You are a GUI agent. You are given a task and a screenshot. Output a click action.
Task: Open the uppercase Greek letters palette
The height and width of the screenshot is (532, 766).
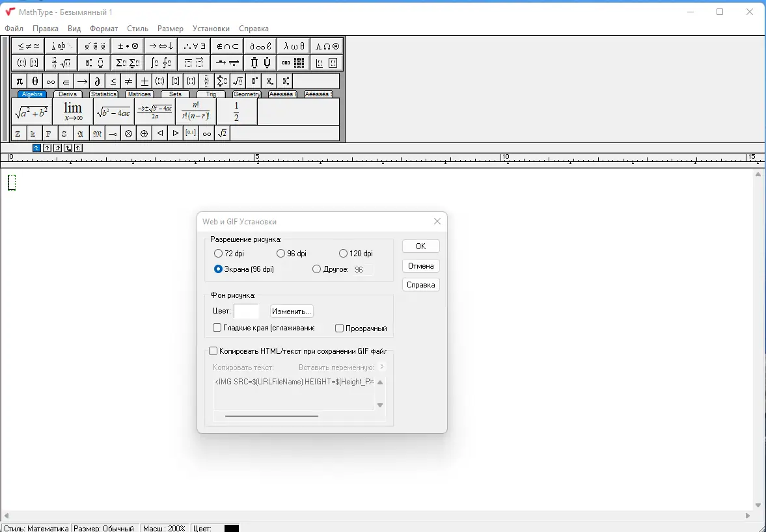[327, 46]
